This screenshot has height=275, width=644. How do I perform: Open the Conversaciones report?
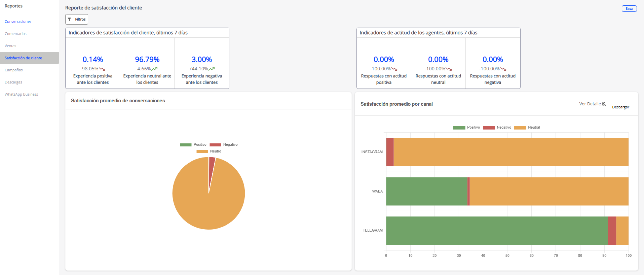[18, 22]
